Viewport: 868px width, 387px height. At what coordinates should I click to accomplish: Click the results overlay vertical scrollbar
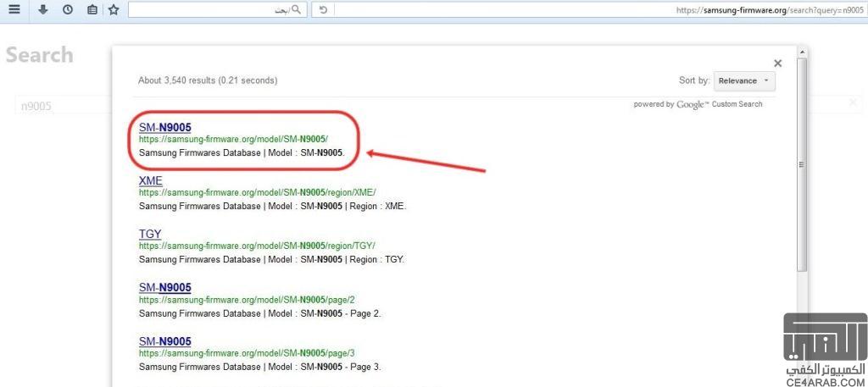point(802,164)
